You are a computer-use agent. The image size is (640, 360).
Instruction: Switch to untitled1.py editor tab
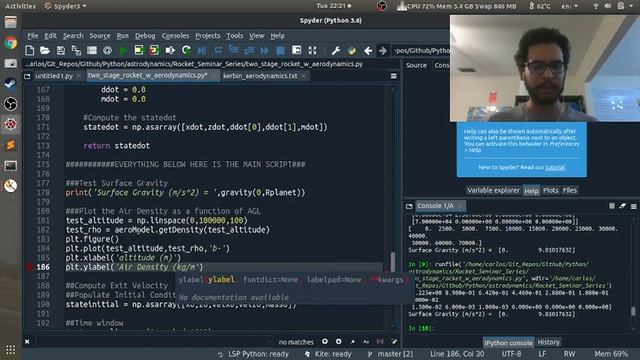click(54, 76)
